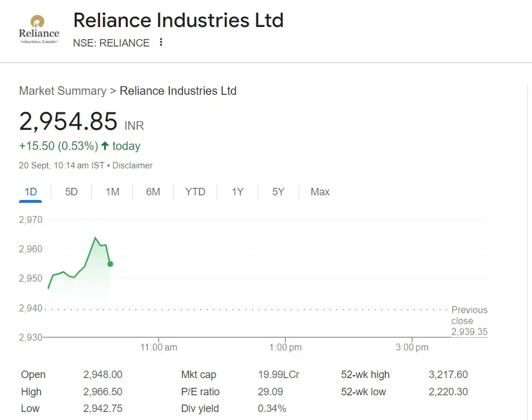Click the 52-wk high value 3,217.60
The width and height of the screenshot is (532, 420).
tap(448, 375)
